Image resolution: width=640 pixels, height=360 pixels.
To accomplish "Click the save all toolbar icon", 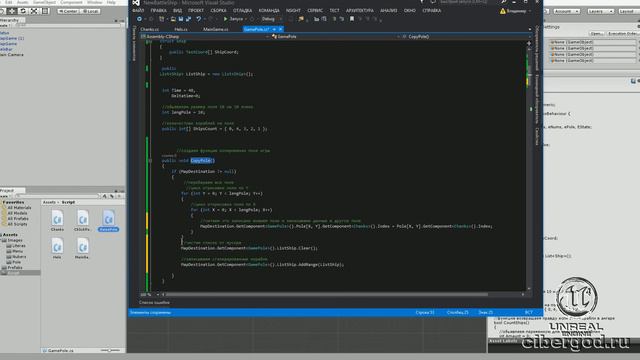I will point(188,19).
